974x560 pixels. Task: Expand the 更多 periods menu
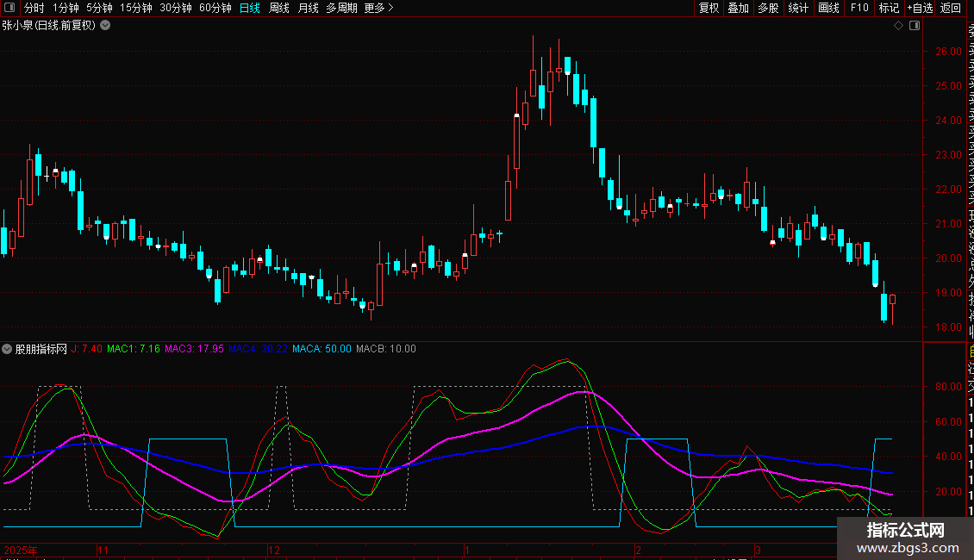point(378,8)
